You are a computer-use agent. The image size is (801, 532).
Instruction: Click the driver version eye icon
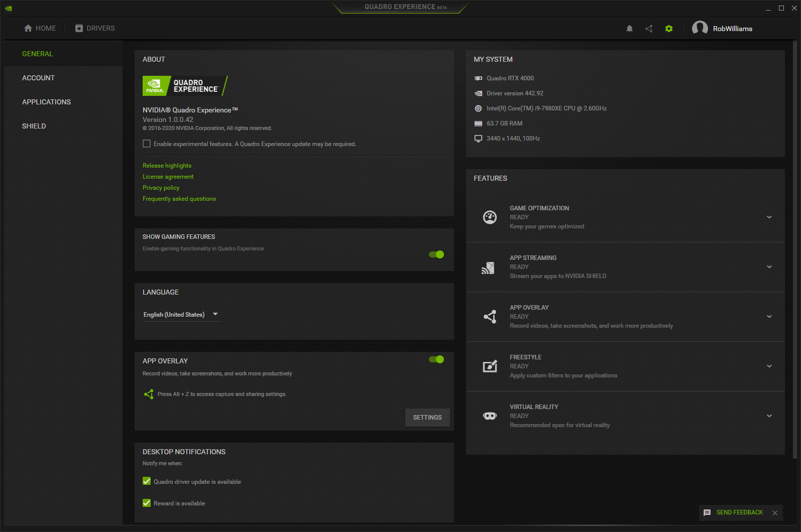[x=479, y=93]
